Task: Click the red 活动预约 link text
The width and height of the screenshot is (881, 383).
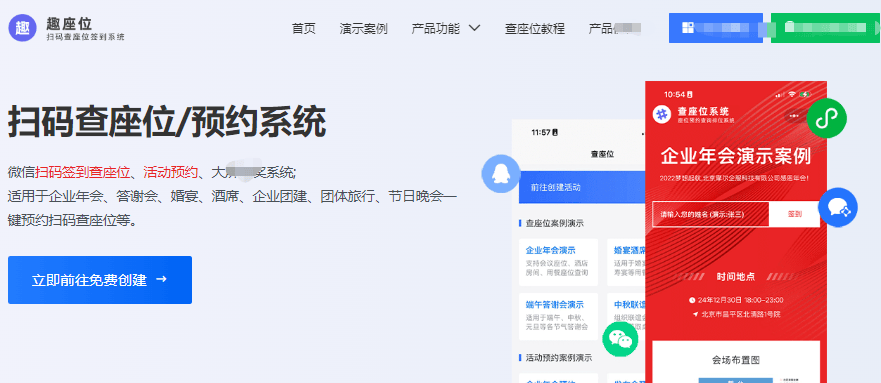Action: [x=170, y=172]
